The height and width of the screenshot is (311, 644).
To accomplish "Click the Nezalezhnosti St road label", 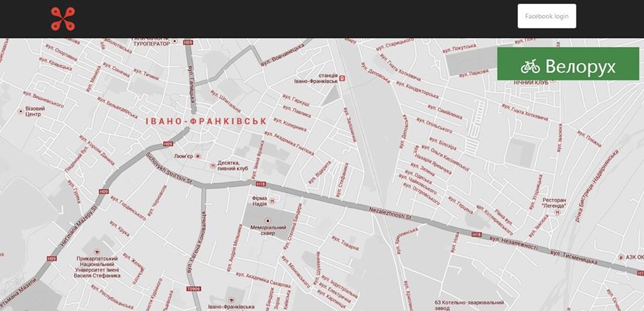I will [390, 213].
